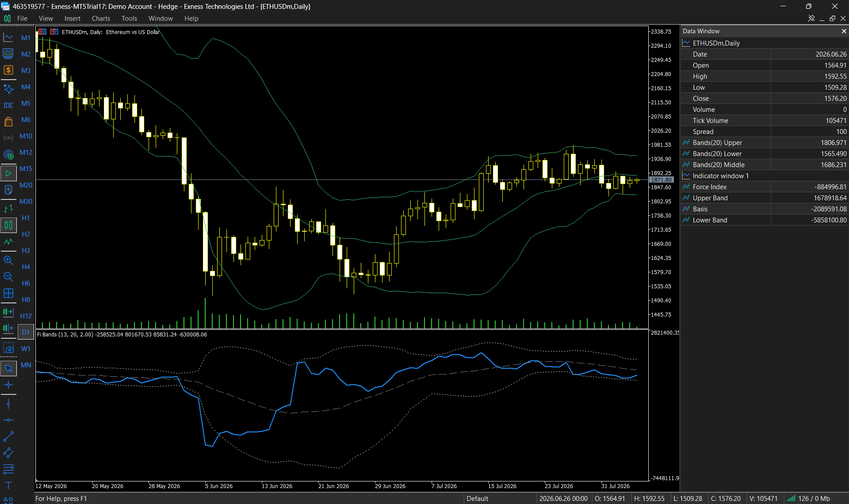Zoom out of the chart
849x504 pixels.
click(8, 277)
